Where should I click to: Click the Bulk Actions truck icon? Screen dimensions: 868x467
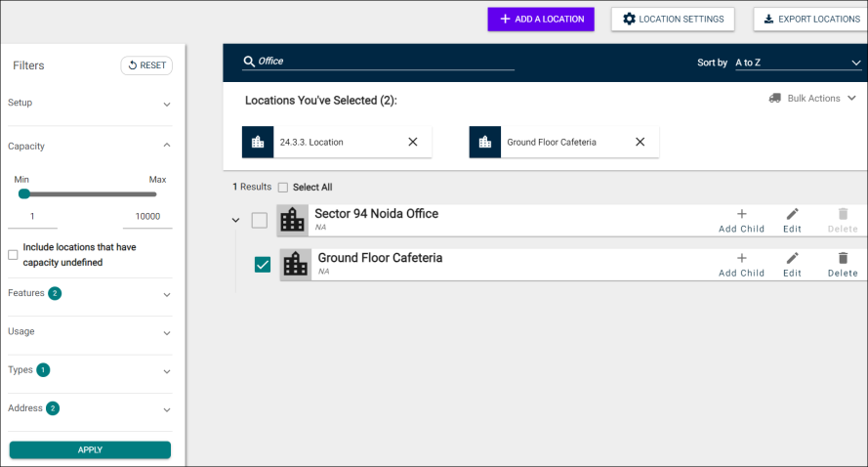click(775, 98)
